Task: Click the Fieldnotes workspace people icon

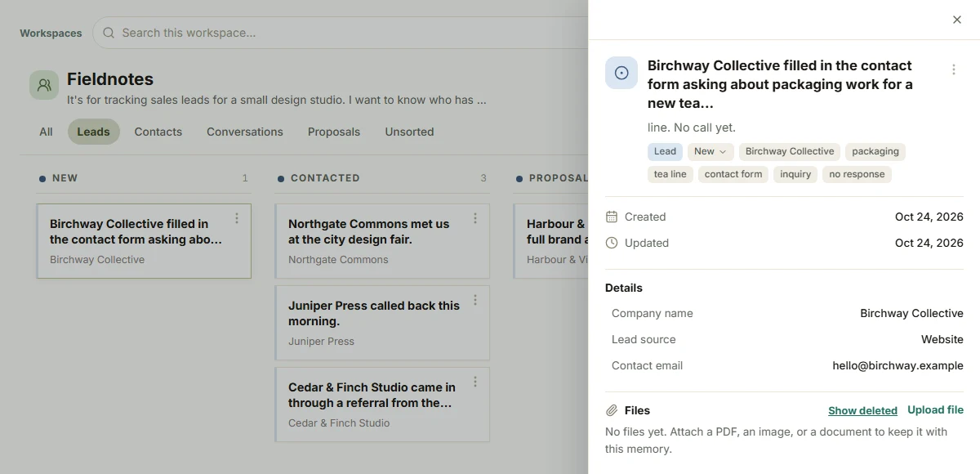Action: [44, 85]
